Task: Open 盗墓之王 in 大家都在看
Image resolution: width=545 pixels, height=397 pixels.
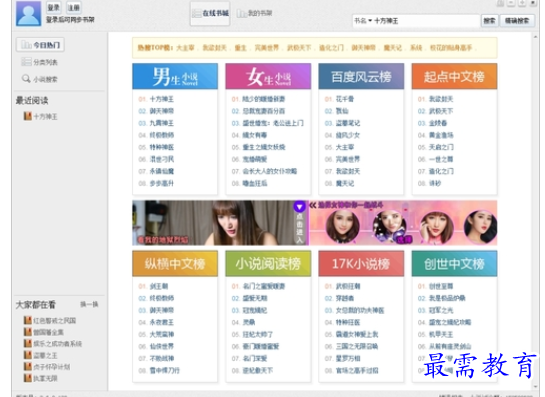Action: [40, 355]
